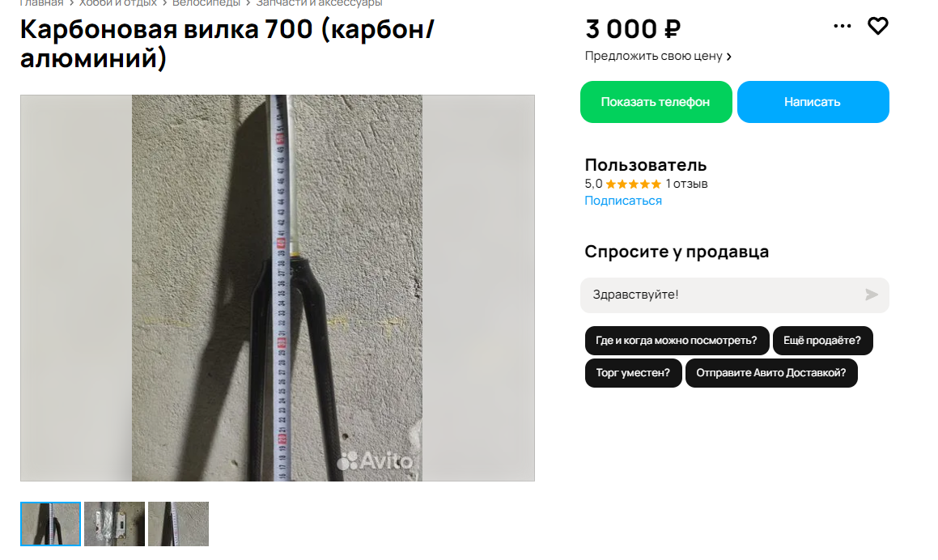Add listing to favorites with heart icon
938x560 pixels.
click(877, 27)
